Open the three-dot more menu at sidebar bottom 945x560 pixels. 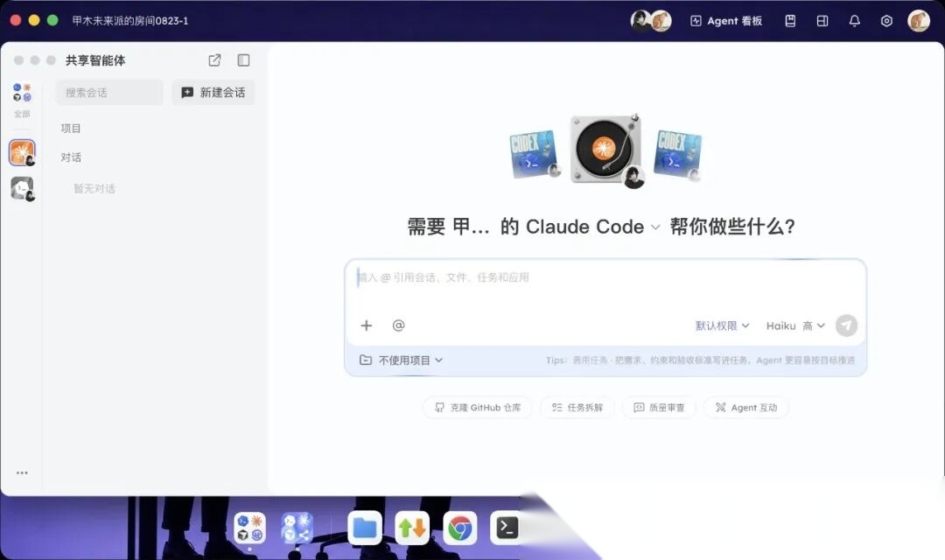point(22,473)
